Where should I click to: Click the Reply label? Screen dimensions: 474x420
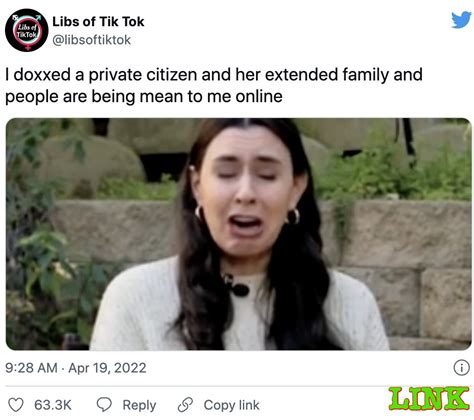point(139,405)
